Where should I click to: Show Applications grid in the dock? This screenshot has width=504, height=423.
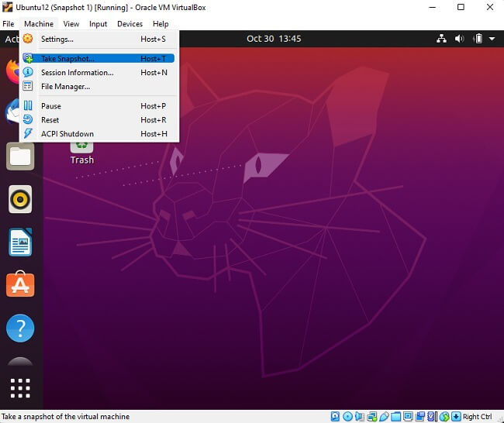pos(20,387)
